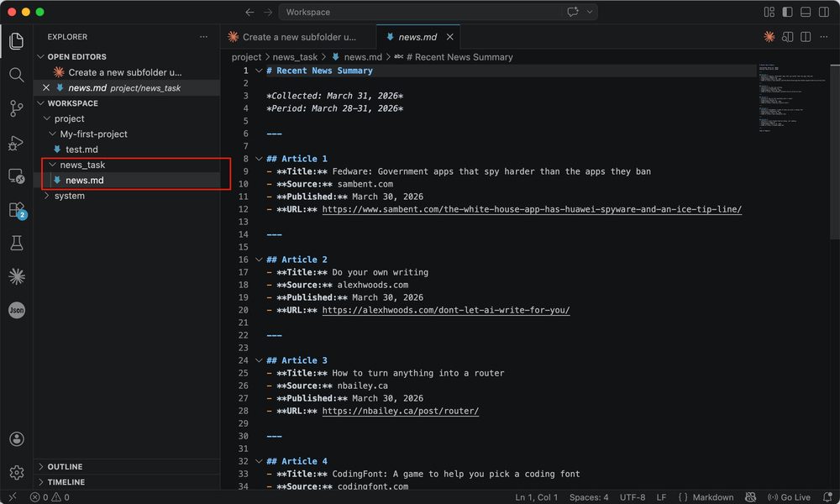Toggle the bottom Panel visibility
This screenshot has width=840, height=504.
[x=806, y=12]
